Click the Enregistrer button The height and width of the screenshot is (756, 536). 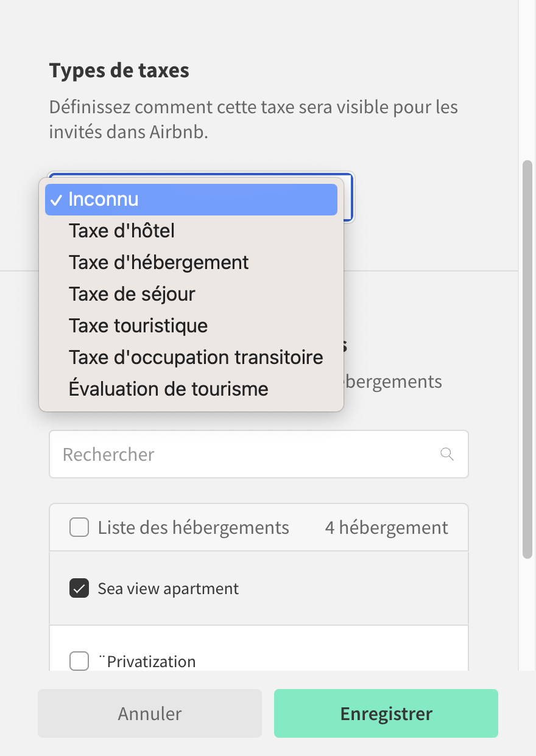click(x=386, y=713)
